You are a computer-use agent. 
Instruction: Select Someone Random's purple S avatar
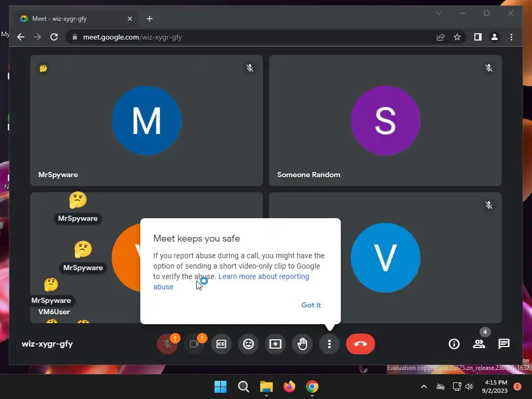click(x=385, y=121)
